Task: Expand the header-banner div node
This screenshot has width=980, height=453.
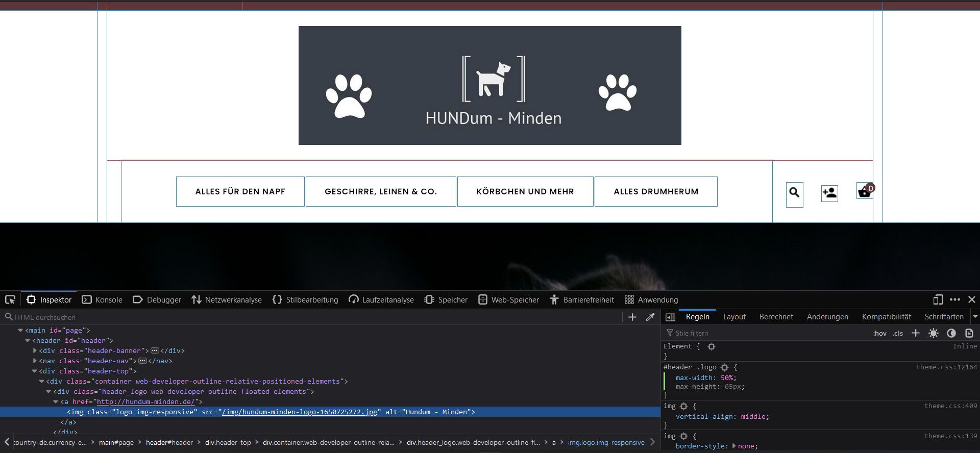Action: tap(35, 351)
